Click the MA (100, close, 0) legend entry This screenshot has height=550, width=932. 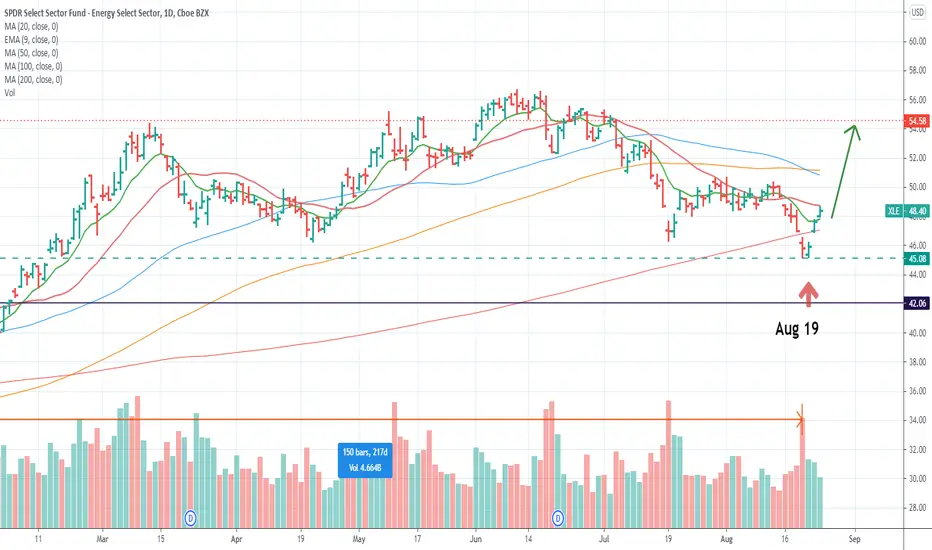click(33, 66)
